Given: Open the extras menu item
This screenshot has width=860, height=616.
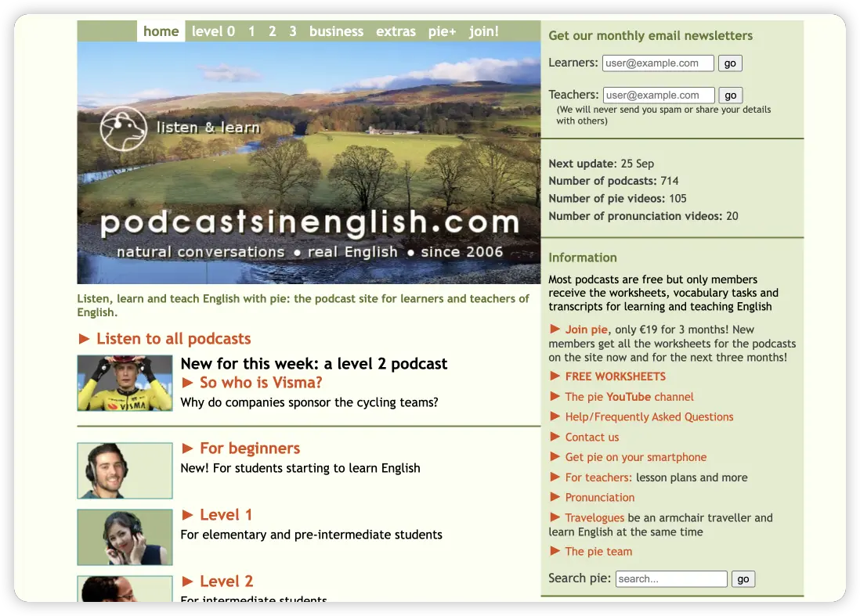Looking at the screenshot, I should pyautogui.click(x=396, y=31).
